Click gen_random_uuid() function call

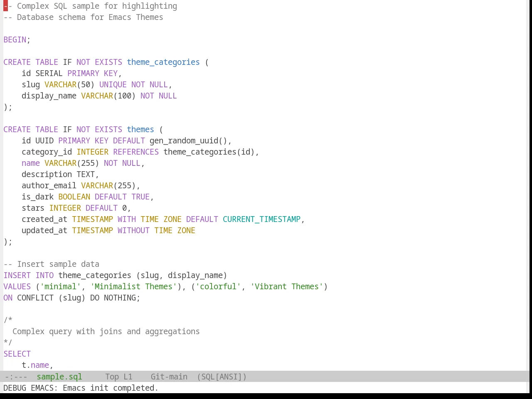pyautogui.click(x=188, y=141)
